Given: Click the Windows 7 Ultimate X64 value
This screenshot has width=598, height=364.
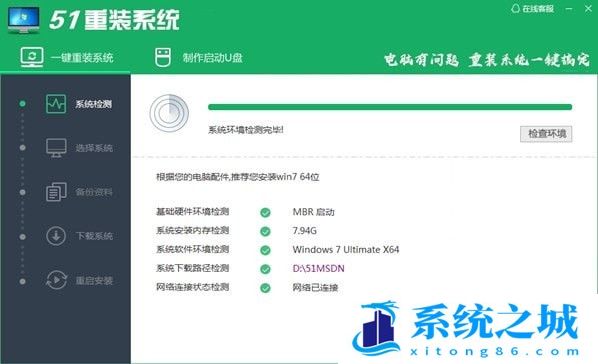Looking at the screenshot, I should click(346, 250).
